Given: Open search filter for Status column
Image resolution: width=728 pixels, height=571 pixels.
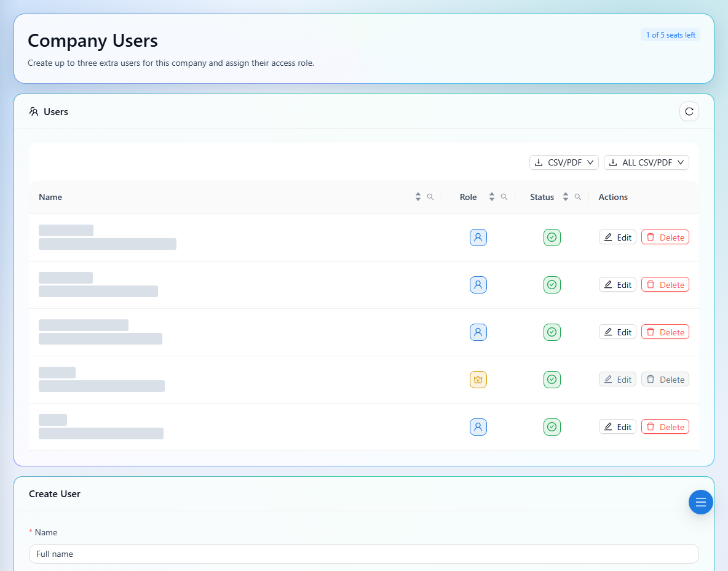Looking at the screenshot, I should click(x=578, y=197).
